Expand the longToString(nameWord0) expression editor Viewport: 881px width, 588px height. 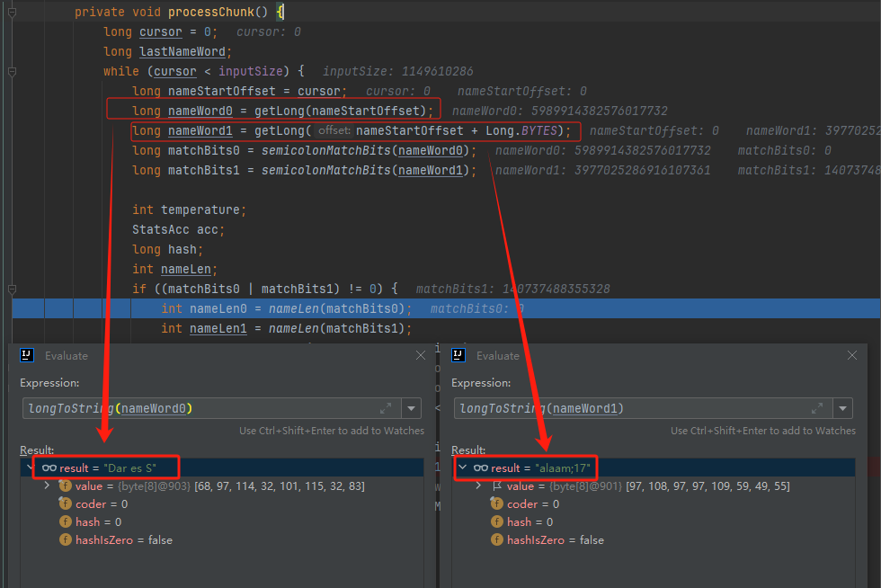386,409
